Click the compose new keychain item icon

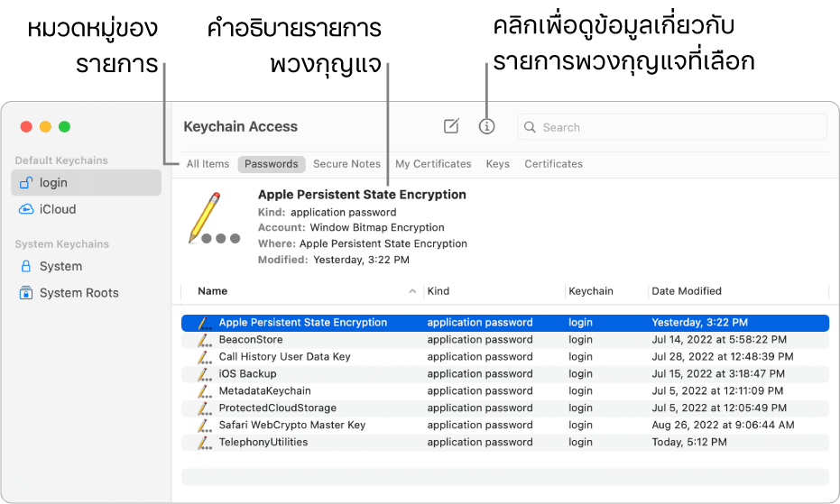(x=451, y=127)
